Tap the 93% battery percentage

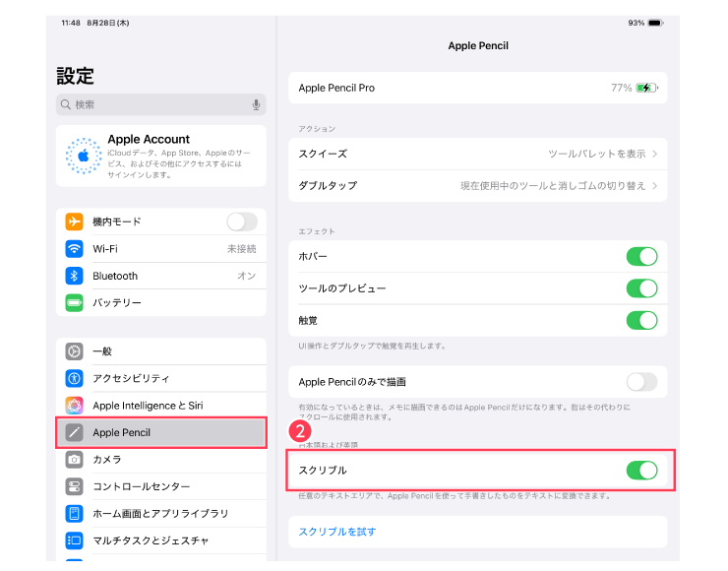(x=637, y=23)
